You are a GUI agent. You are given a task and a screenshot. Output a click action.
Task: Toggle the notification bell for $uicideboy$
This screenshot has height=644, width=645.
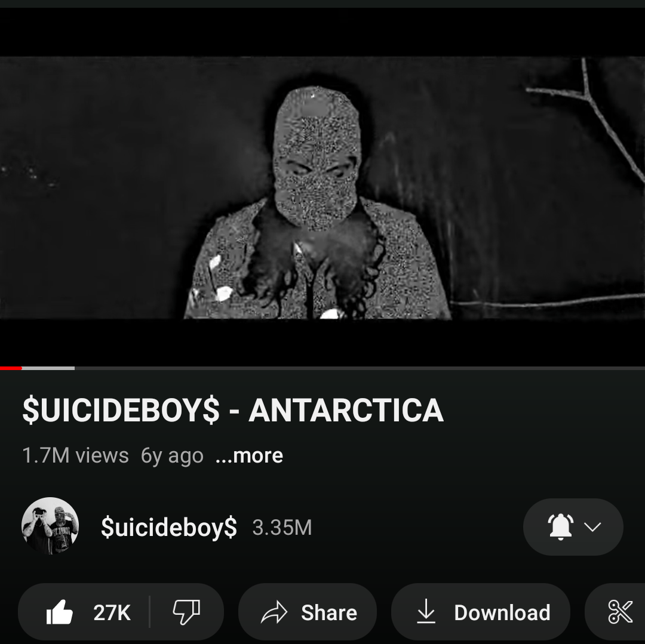tap(560, 526)
